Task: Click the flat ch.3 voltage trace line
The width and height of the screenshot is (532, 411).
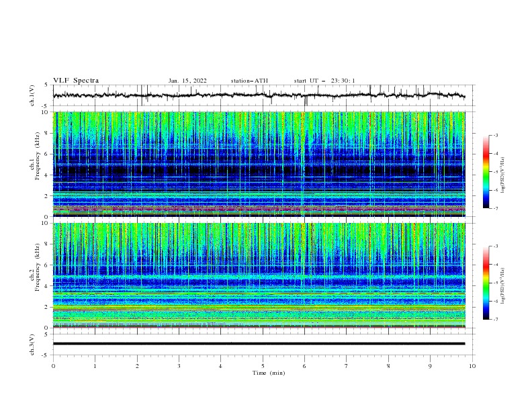Action: pos(259,344)
